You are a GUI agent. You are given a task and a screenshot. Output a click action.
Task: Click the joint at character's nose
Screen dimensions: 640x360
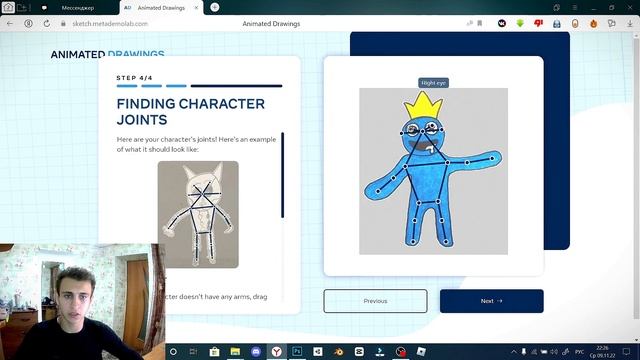point(422,131)
